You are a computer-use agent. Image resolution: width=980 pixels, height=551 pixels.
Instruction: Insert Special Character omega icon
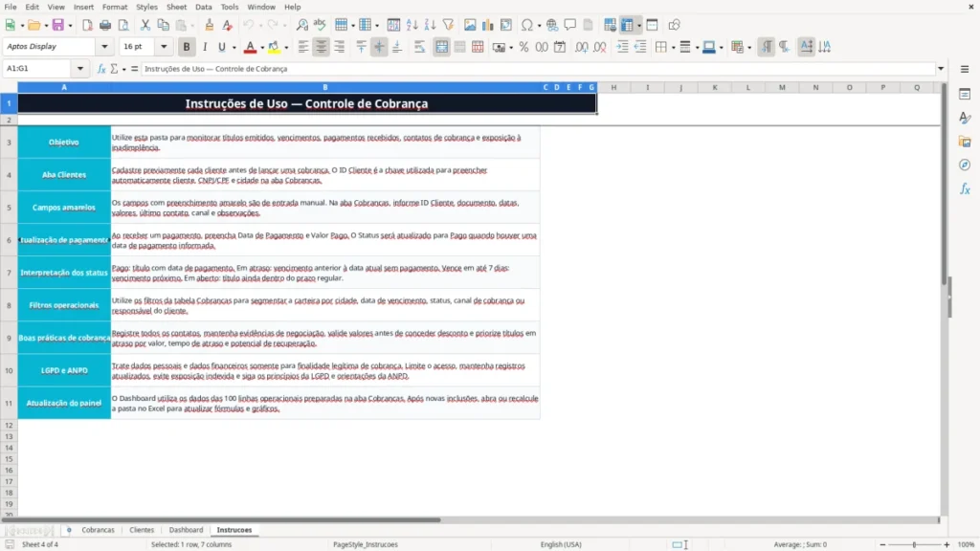[x=527, y=25]
